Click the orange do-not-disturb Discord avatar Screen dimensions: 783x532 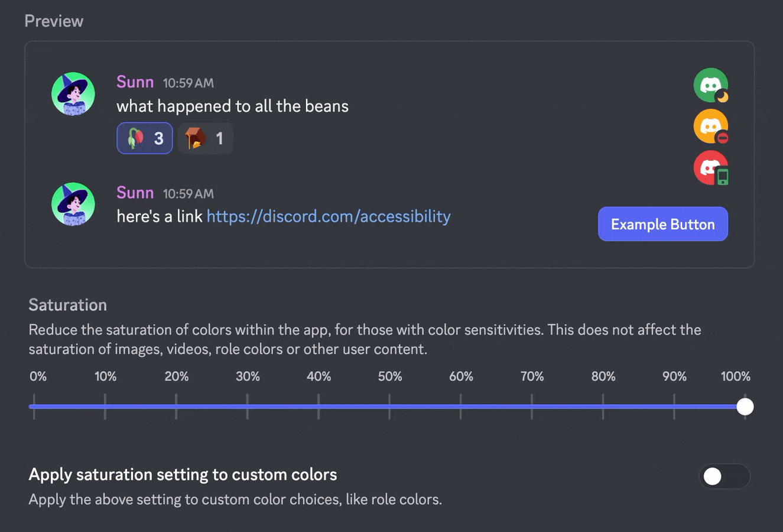point(710,126)
